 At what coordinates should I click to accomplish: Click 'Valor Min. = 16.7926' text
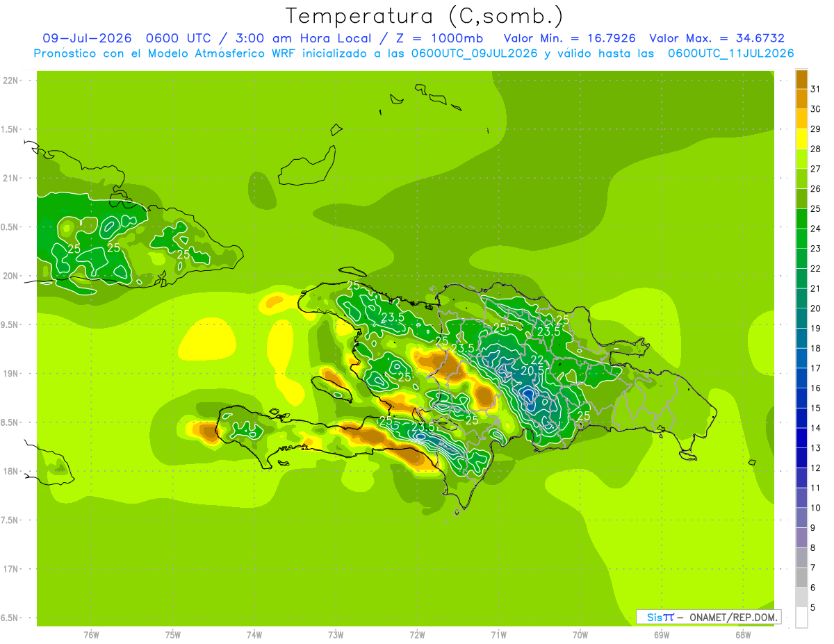(569, 38)
